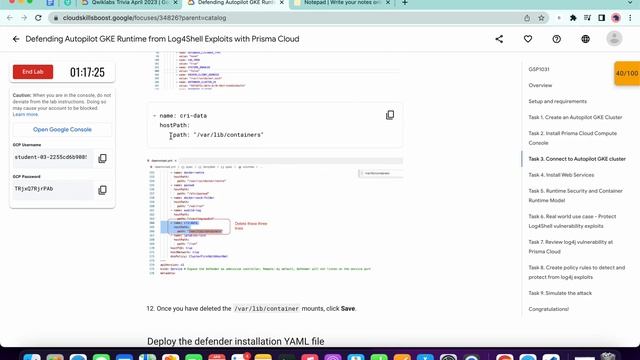Viewport: 640px width, 360px height.
Task: Open the language globe icon
Action: coord(585,39)
